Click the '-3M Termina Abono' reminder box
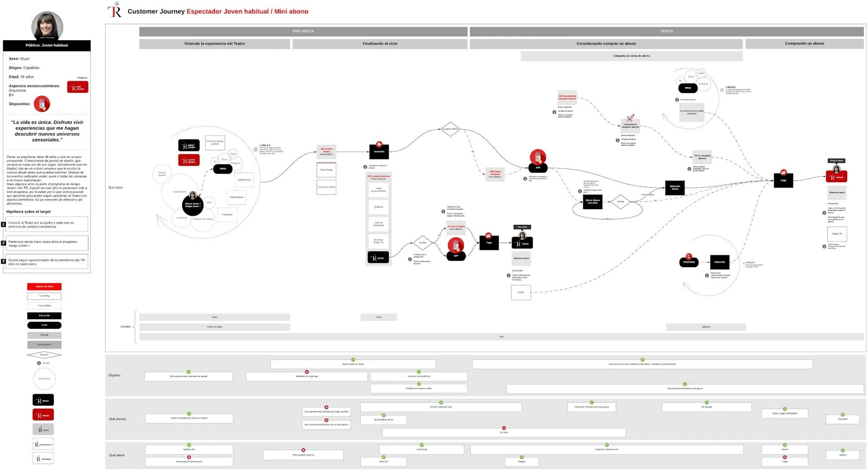This screenshot has width=868, height=470. click(x=326, y=152)
